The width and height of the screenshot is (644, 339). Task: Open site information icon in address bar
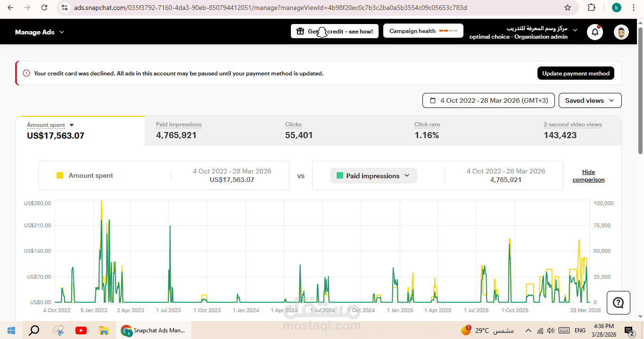click(65, 8)
